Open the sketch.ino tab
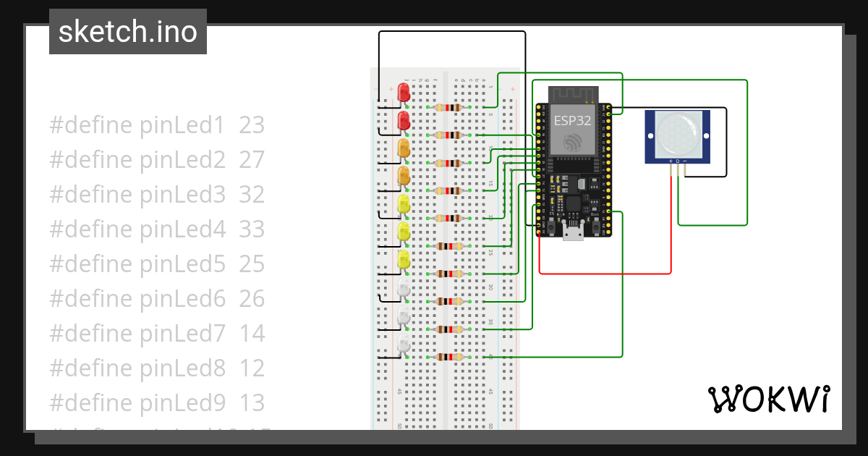 127,32
